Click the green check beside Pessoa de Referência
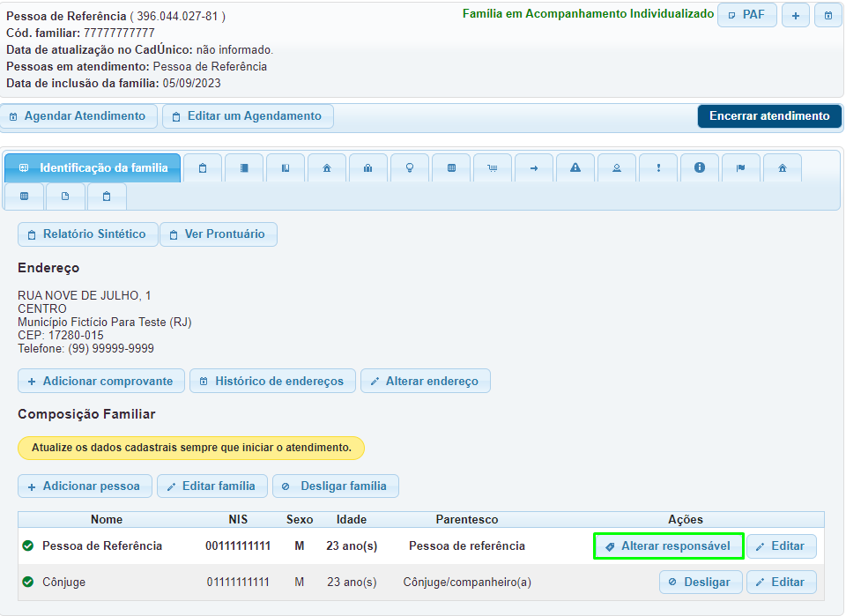 click(x=28, y=545)
